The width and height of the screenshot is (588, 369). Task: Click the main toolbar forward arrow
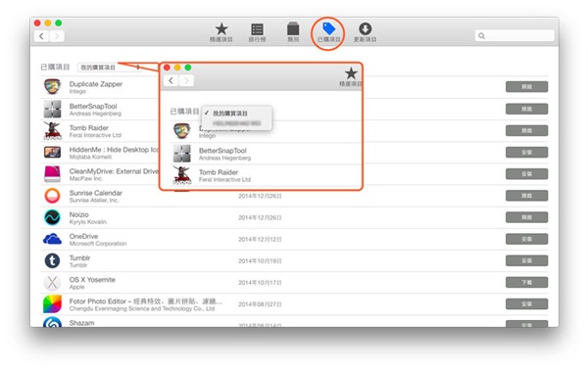(57, 36)
